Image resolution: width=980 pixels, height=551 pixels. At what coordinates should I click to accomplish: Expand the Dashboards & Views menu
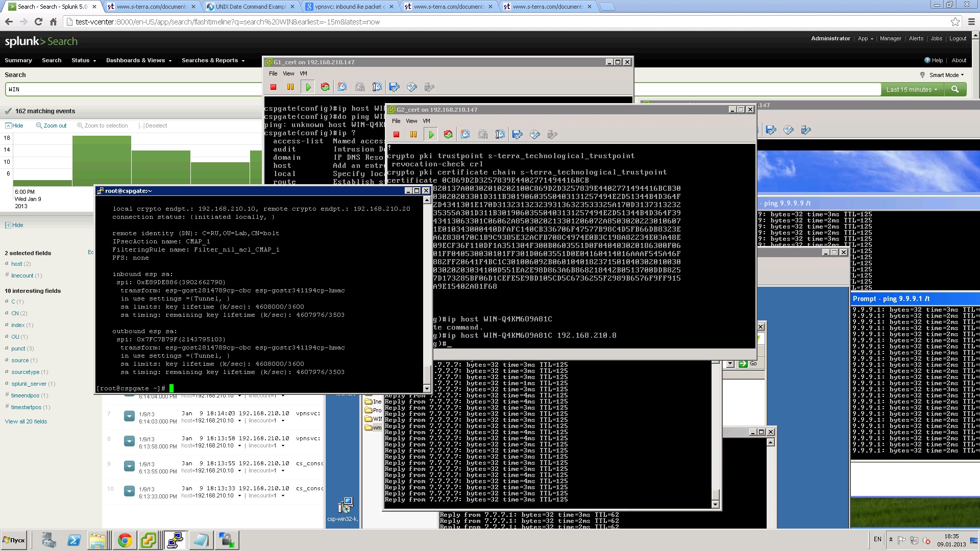(x=138, y=60)
